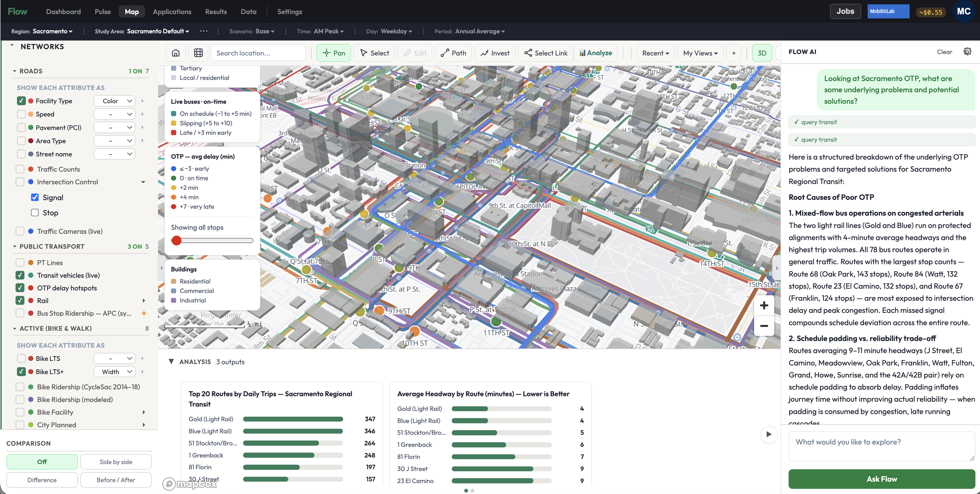The image size is (980, 494).
Task: Click the Flow AI prompt text box
Action: [881, 446]
